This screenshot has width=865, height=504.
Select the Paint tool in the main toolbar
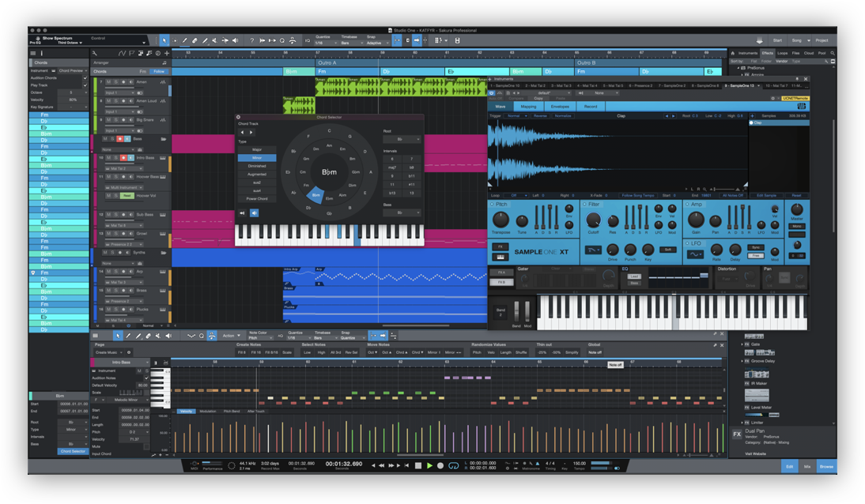click(205, 40)
